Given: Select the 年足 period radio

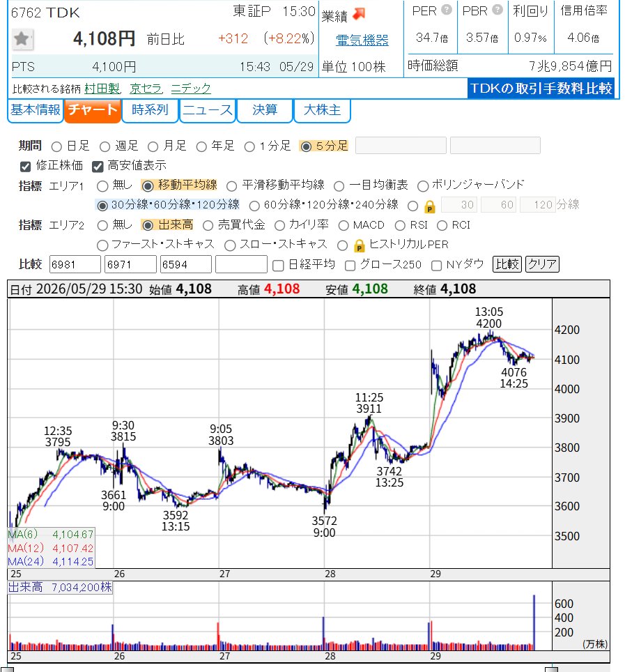Looking at the screenshot, I should click(201, 146).
